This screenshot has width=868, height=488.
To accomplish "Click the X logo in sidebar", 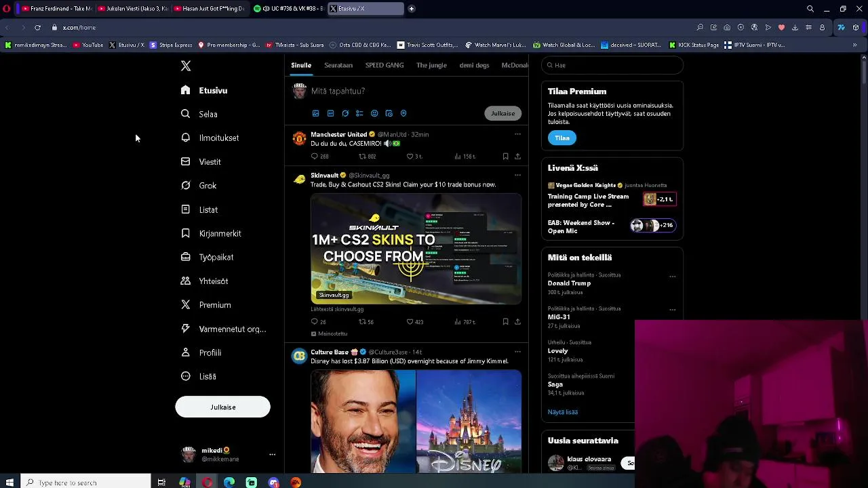I will click(x=186, y=66).
